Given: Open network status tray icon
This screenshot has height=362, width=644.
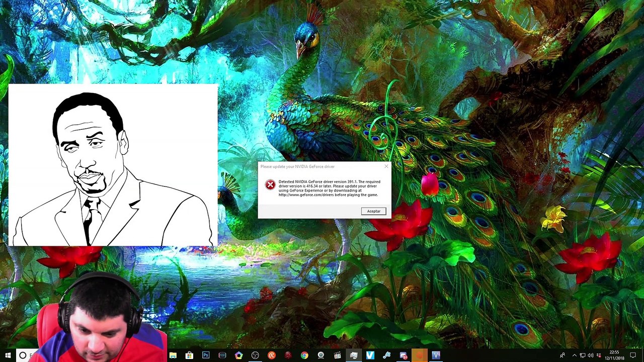Looking at the screenshot, I should (583, 355).
